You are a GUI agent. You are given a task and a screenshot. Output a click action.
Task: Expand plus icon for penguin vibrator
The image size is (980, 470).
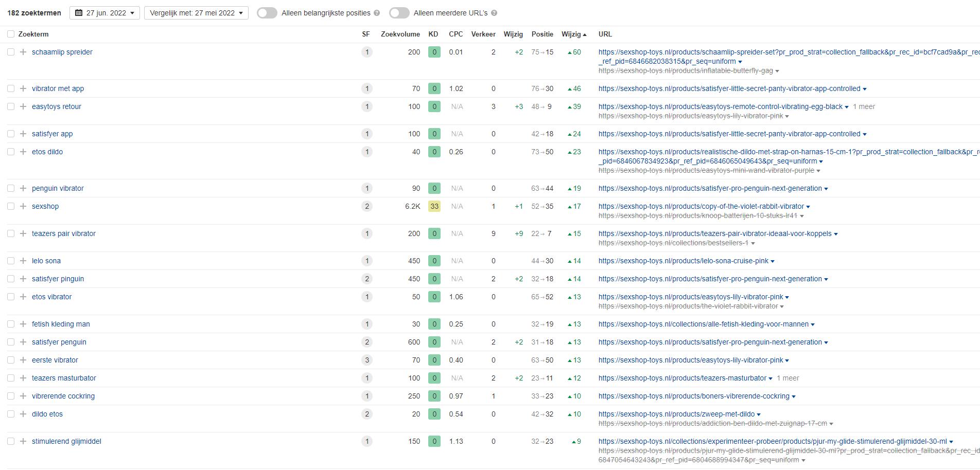pyautogui.click(x=23, y=188)
